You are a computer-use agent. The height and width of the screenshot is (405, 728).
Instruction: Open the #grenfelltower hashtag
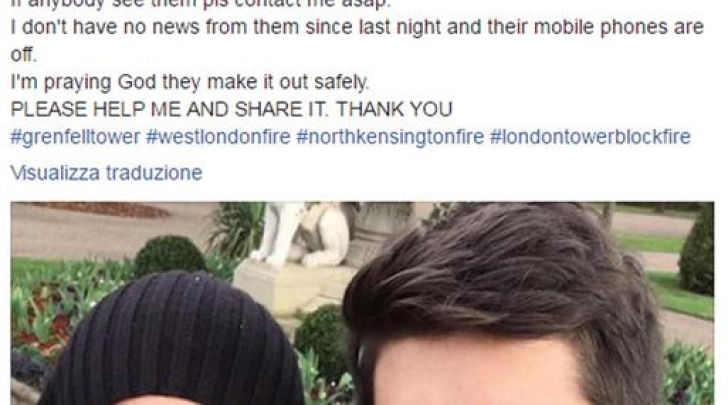75,137
